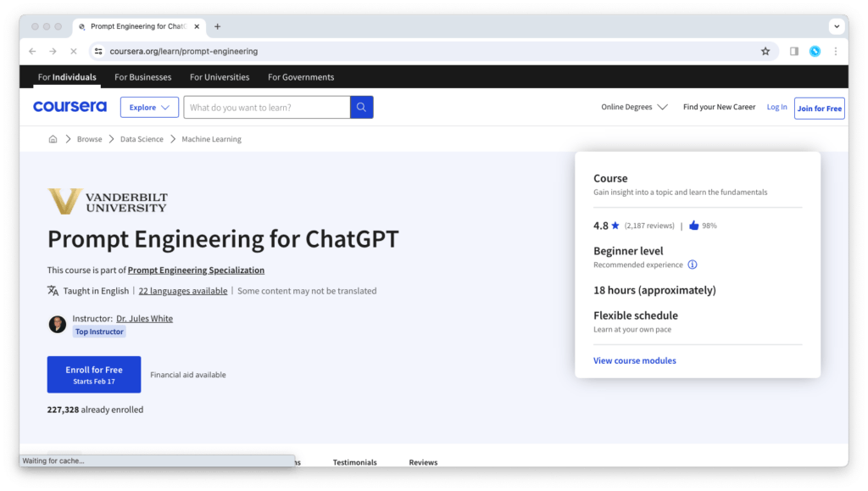Open Find your New Career
This screenshot has width=868, height=491.
coord(719,107)
